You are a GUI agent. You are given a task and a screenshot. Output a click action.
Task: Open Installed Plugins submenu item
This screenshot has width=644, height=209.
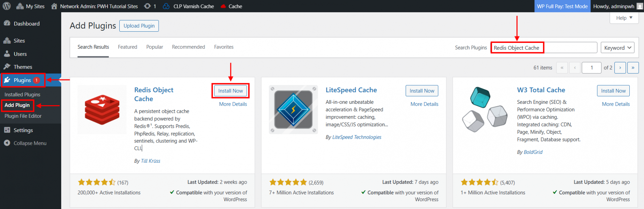point(22,94)
